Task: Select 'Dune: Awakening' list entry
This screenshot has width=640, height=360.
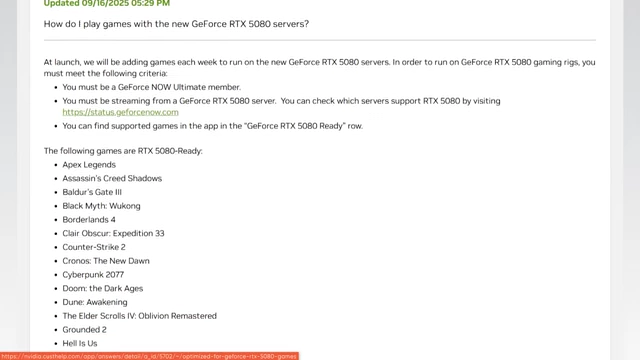Action: [x=95, y=302]
